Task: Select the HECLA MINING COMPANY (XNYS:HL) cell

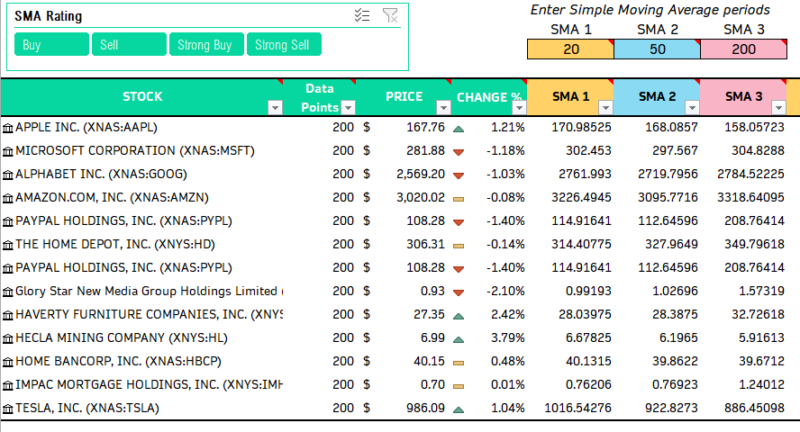Action: pos(142,338)
